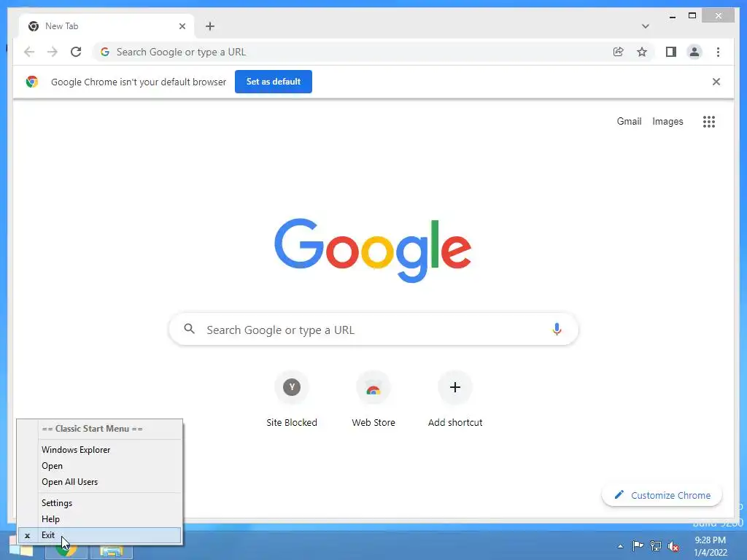The height and width of the screenshot is (560, 747).
Task: Reload the current page
Action: click(x=76, y=52)
